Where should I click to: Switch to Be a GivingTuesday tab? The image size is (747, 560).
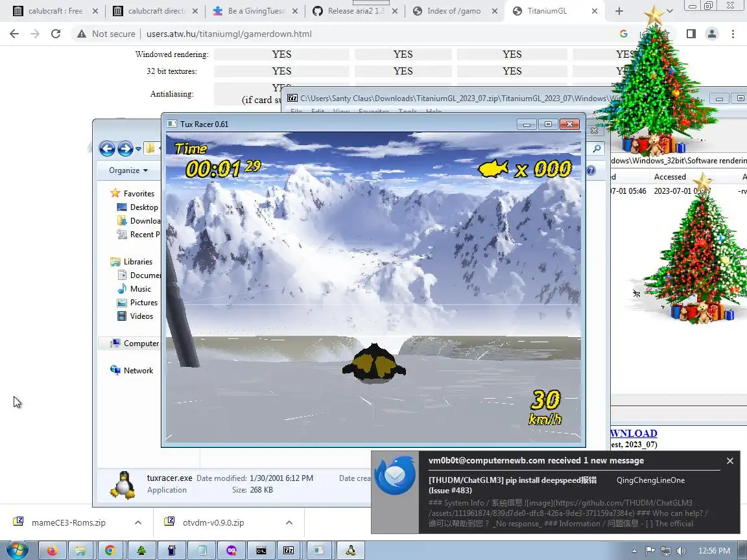click(x=256, y=11)
